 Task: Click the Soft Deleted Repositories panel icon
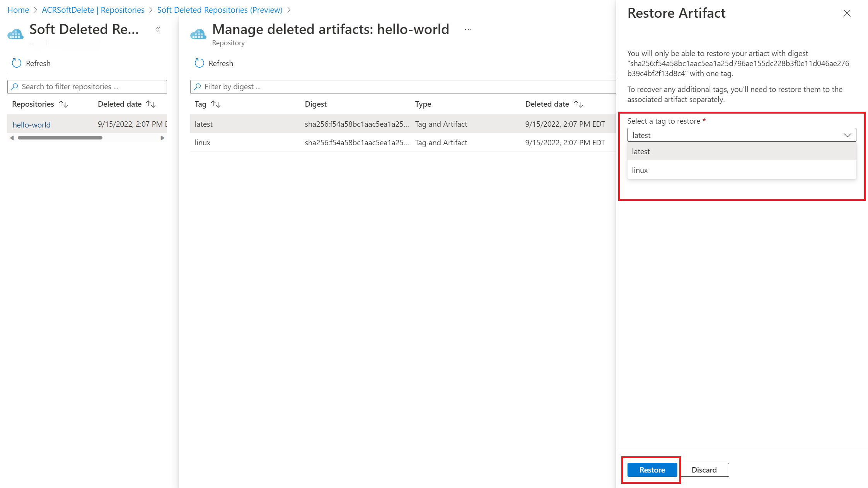(15, 33)
